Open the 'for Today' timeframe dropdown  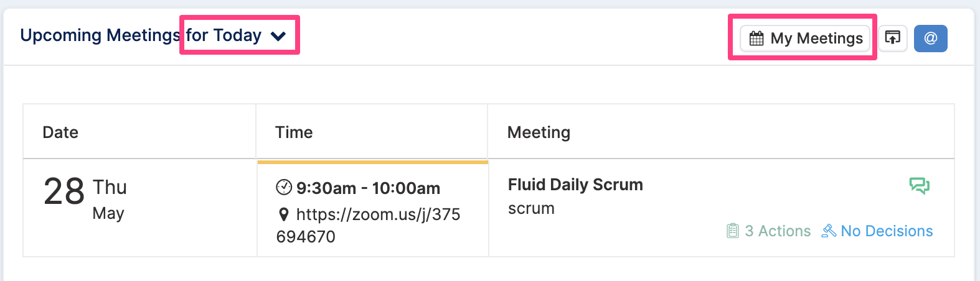[x=236, y=35]
